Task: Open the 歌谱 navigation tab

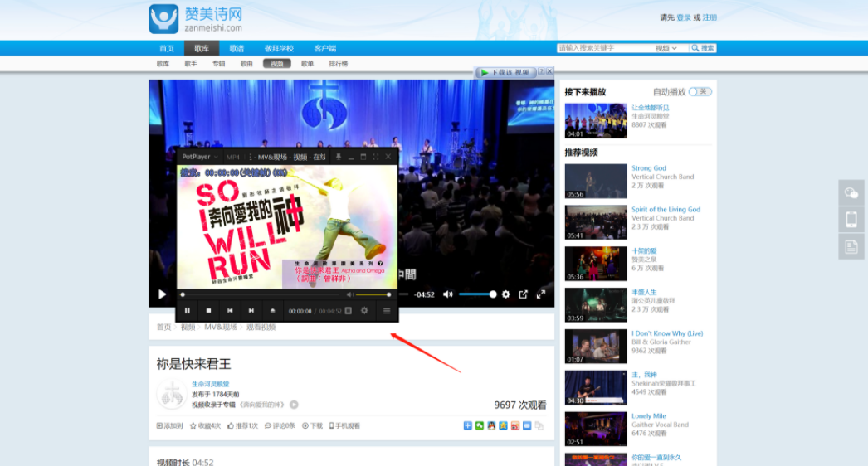Action: click(x=237, y=49)
